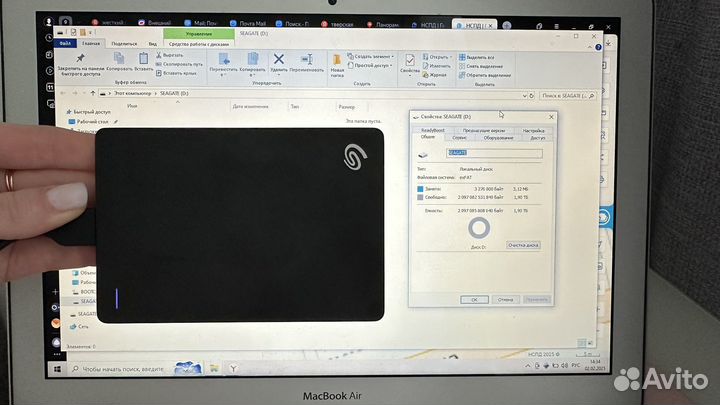The height and width of the screenshot is (405, 720).
Task: Click Обратить выделение in the ribbon
Action: point(485,75)
